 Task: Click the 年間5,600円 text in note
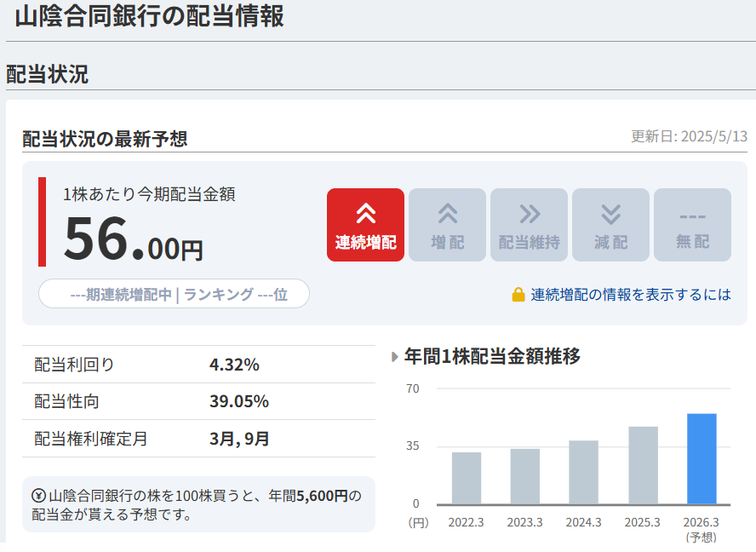(x=308, y=496)
